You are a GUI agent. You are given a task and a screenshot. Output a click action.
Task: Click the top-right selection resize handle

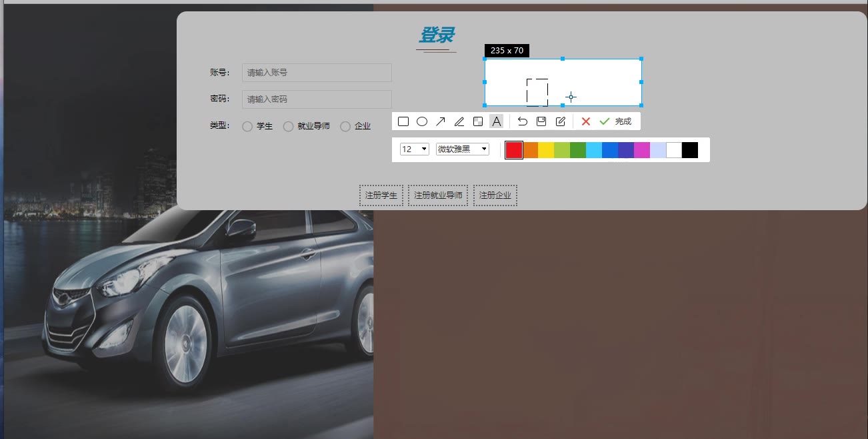[641, 59]
